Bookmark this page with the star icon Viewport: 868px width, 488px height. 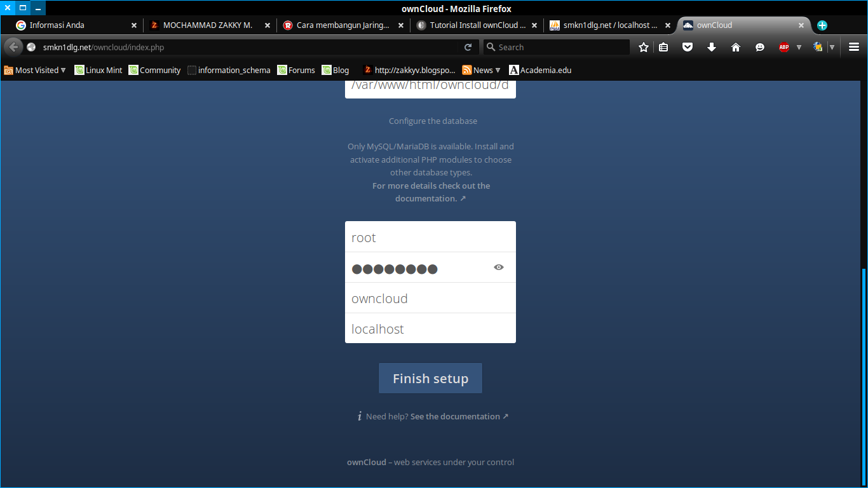[x=644, y=47]
